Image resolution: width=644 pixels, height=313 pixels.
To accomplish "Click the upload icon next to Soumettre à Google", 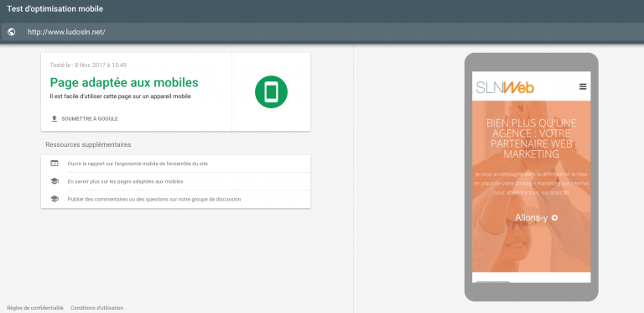I will [55, 118].
